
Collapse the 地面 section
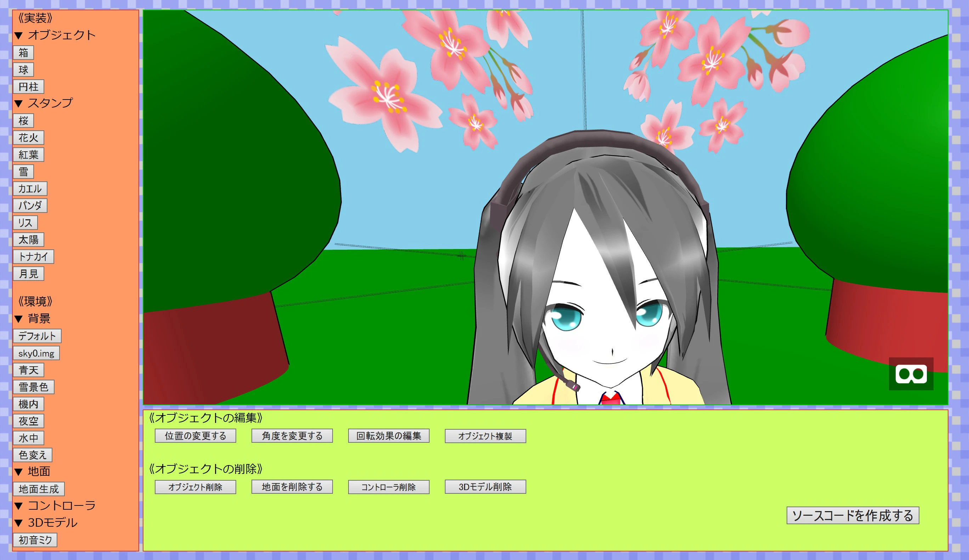[x=32, y=471]
